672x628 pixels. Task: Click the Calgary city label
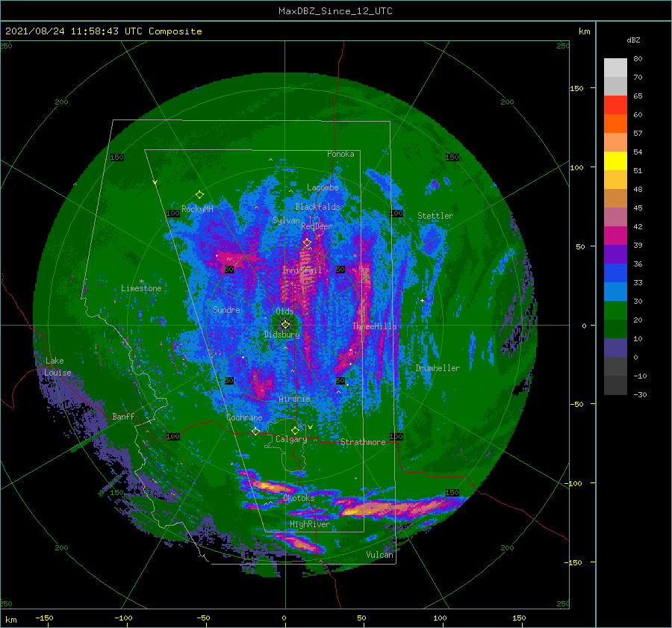[291, 439]
